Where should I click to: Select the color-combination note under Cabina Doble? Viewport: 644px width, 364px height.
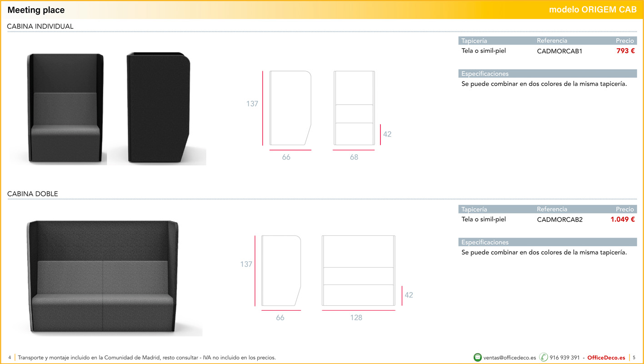(544, 253)
